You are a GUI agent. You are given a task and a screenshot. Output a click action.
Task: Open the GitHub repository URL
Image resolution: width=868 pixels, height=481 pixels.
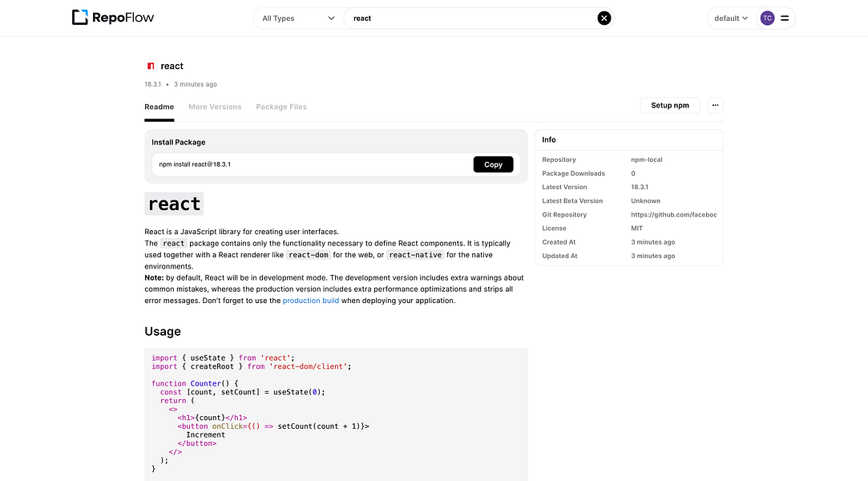pyautogui.click(x=674, y=215)
